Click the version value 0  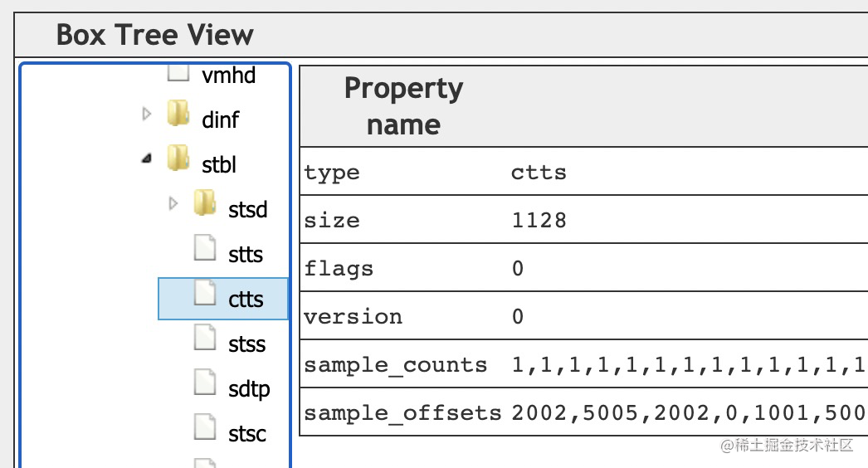coord(518,317)
